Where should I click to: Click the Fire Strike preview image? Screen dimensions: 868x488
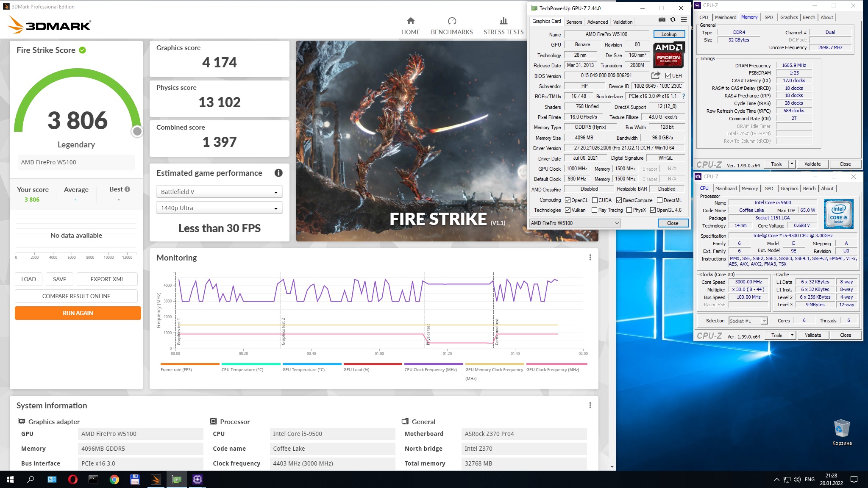pos(411,141)
